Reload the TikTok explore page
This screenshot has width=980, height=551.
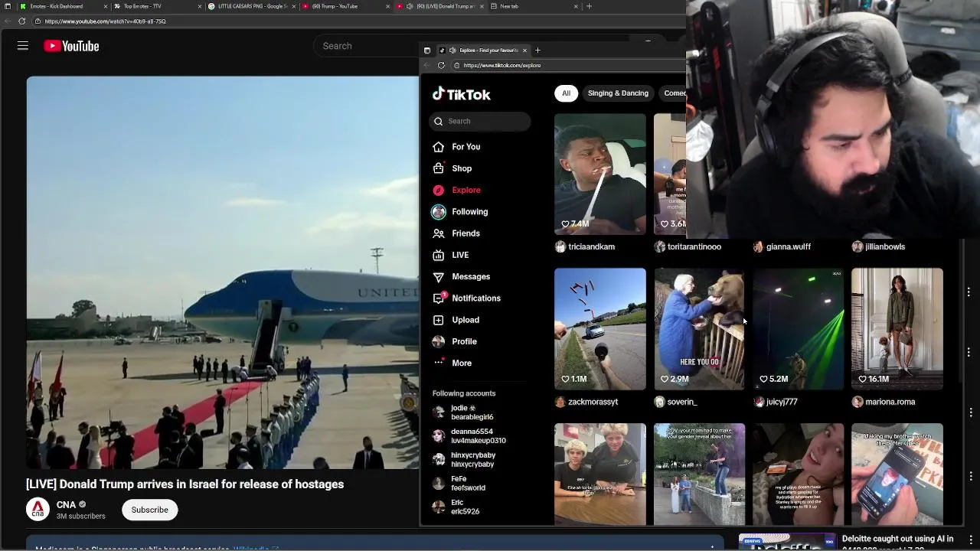tap(441, 65)
